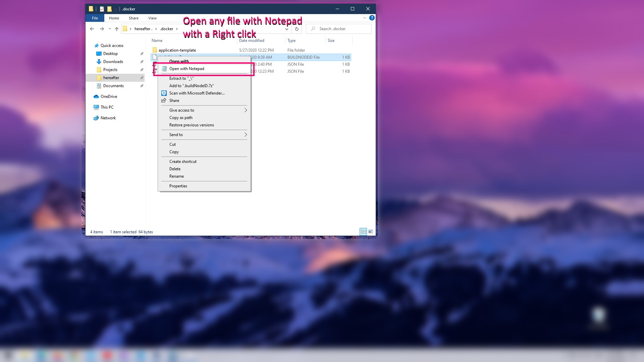Sort files by the Date modified column
The width and height of the screenshot is (644, 362).
[251, 40]
